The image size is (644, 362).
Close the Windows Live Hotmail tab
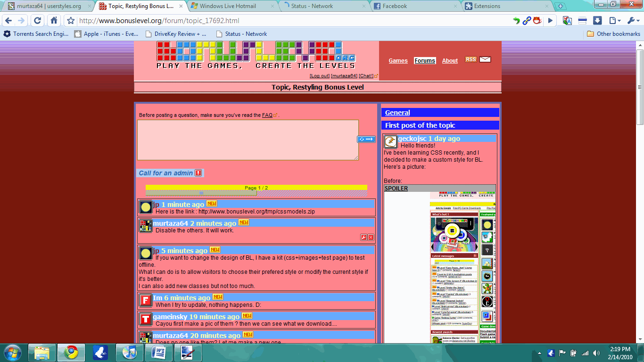coord(273,6)
